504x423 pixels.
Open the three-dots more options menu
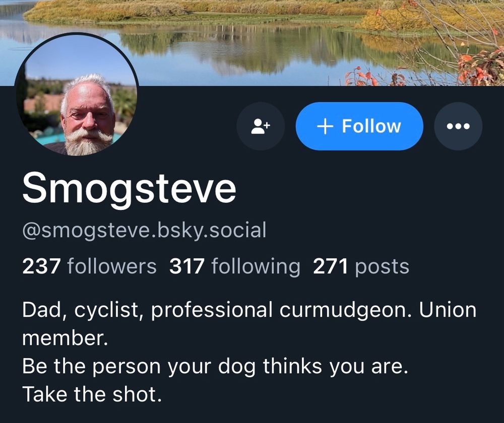coord(458,126)
